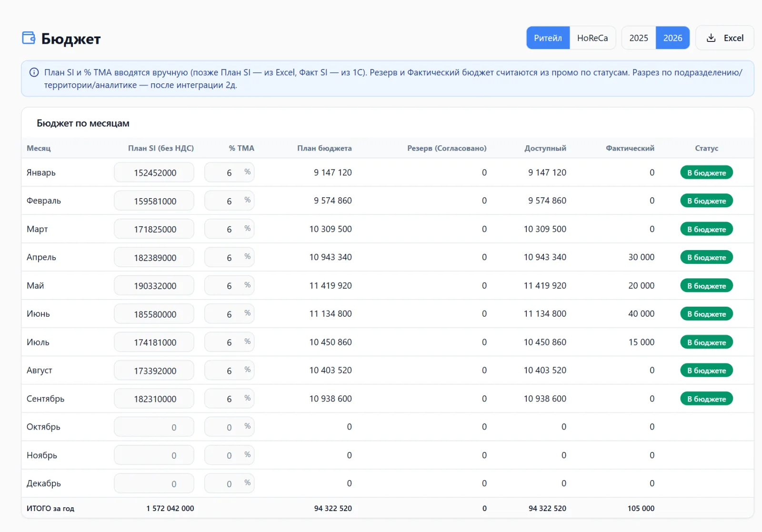Click Фактический value 30 000 for Апрель

click(x=641, y=257)
